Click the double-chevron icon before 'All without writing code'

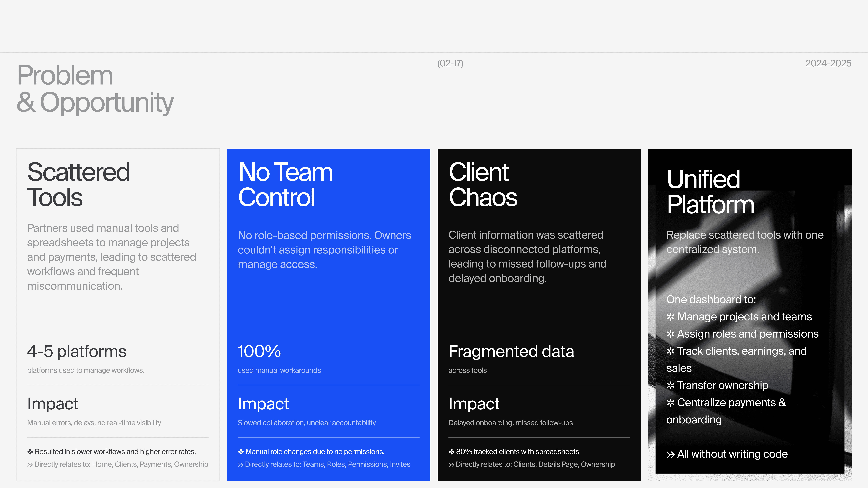pos(671,455)
